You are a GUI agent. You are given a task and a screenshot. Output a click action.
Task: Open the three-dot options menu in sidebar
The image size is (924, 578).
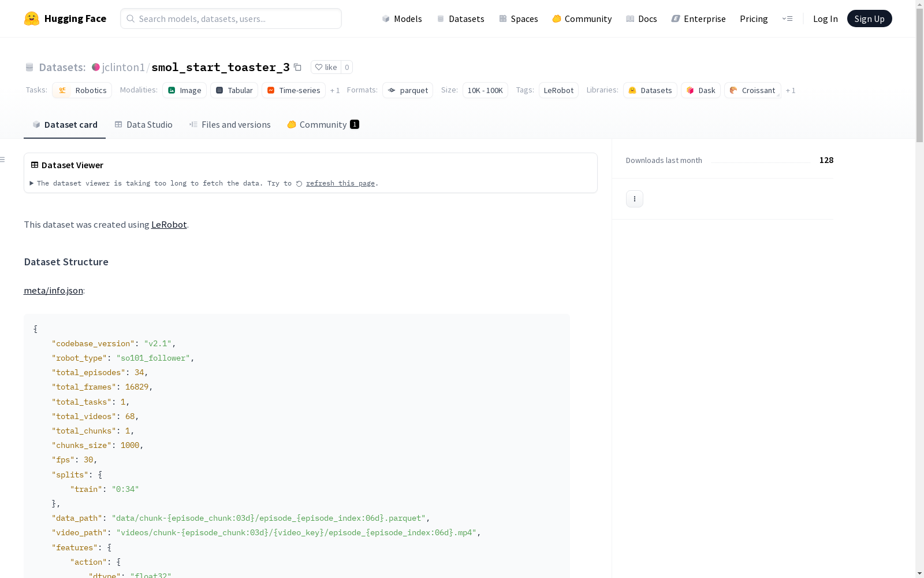[635, 199]
